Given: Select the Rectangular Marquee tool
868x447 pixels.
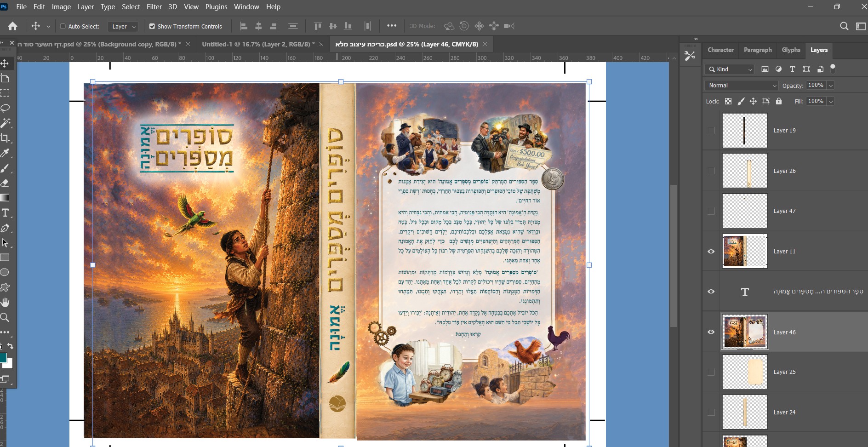Looking at the screenshot, I should click(x=5, y=93).
